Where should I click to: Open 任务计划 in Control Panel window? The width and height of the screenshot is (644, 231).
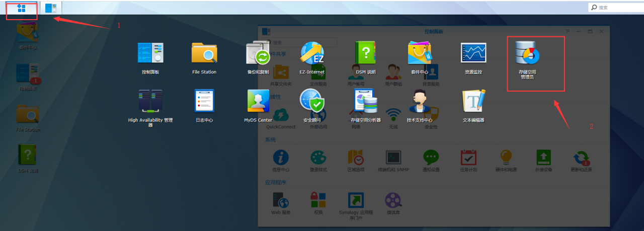pyautogui.click(x=469, y=161)
